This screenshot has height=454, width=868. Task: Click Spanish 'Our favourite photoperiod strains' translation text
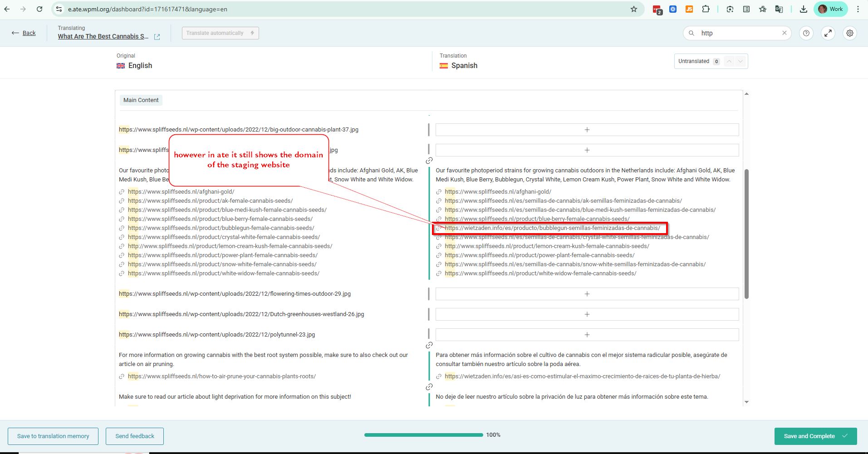[585, 175]
